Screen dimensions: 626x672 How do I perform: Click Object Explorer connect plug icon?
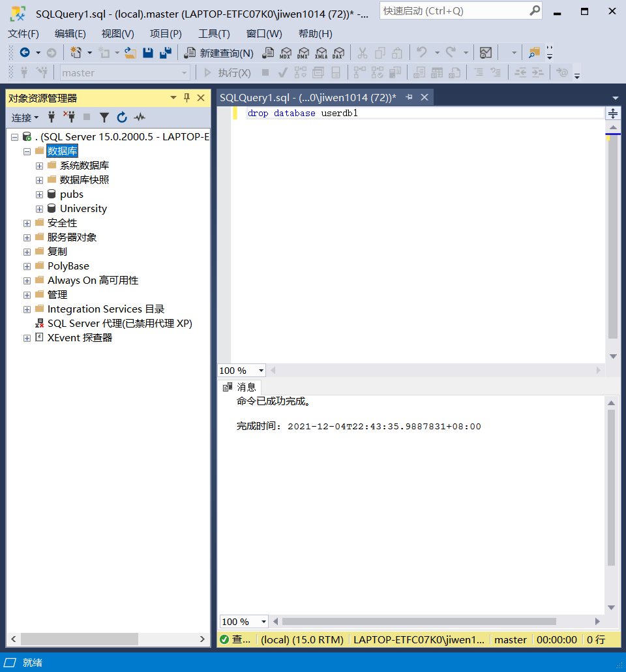(x=52, y=117)
